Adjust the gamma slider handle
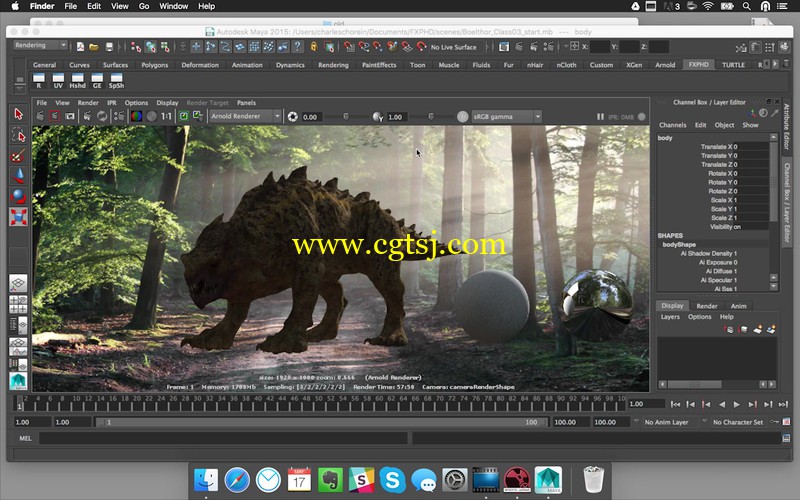Viewport: 800px width, 500px height. 431,117
